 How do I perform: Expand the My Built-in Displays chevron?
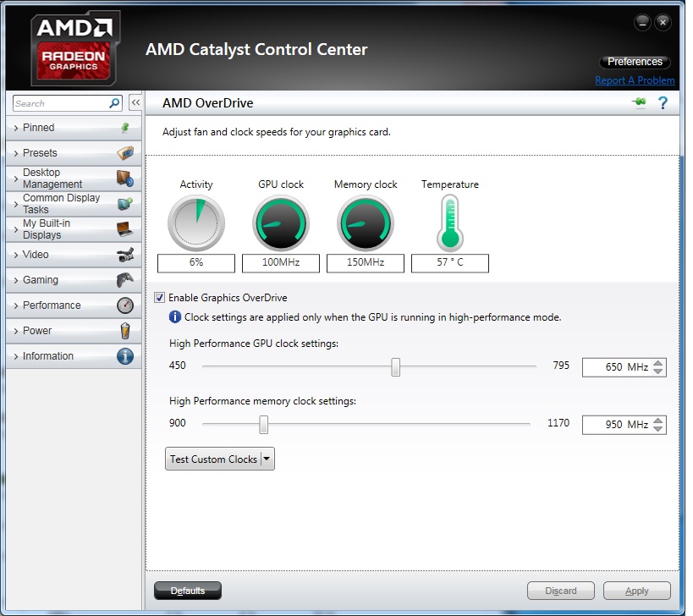tap(16, 230)
